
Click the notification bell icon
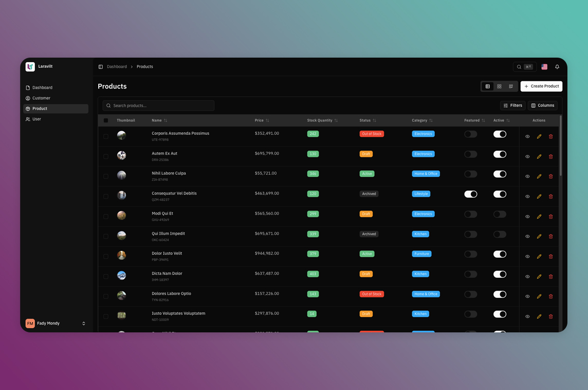tap(557, 67)
